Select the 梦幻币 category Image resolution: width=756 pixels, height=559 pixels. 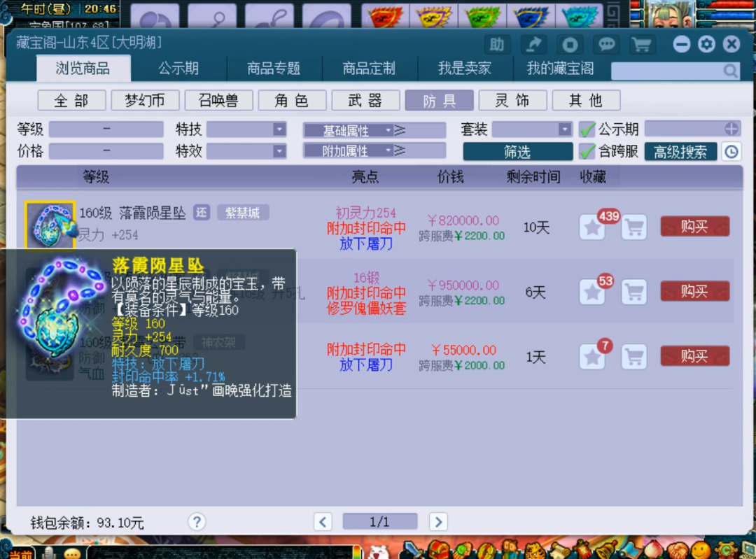point(145,100)
